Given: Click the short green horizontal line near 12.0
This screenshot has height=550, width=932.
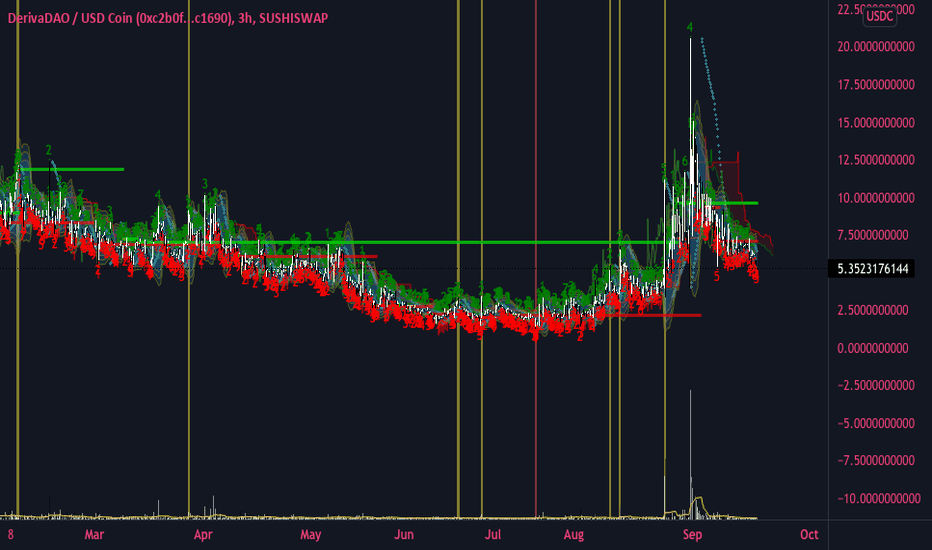Looking at the screenshot, I should coord(72,169).
